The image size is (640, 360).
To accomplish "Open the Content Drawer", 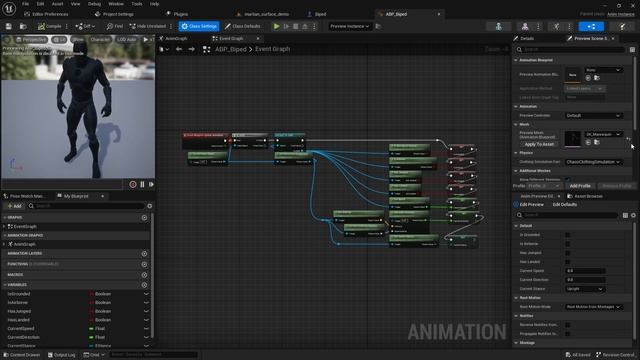I will click(x=22, y=355).
